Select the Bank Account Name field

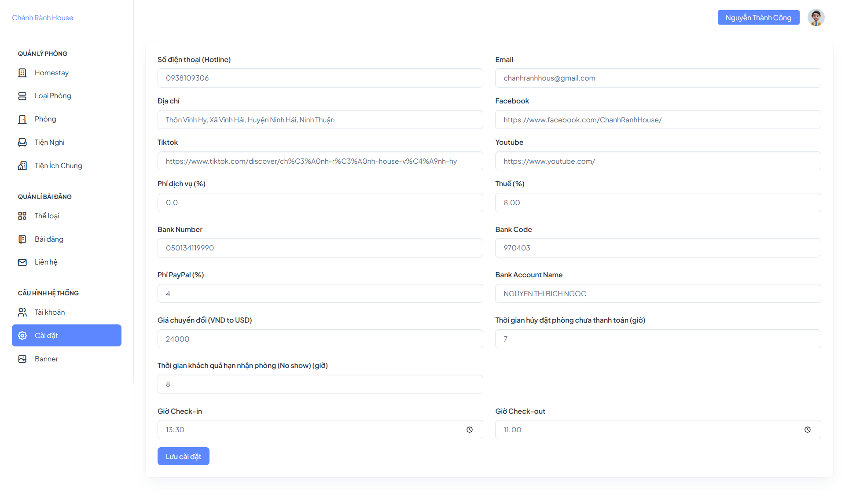pyautogui.click(x=658, y=294)
